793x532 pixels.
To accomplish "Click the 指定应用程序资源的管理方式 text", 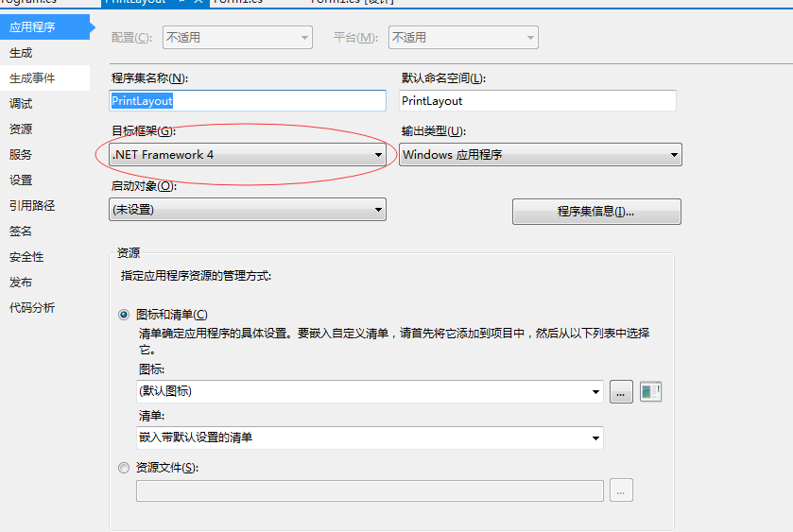I will [x=197, y=276].
